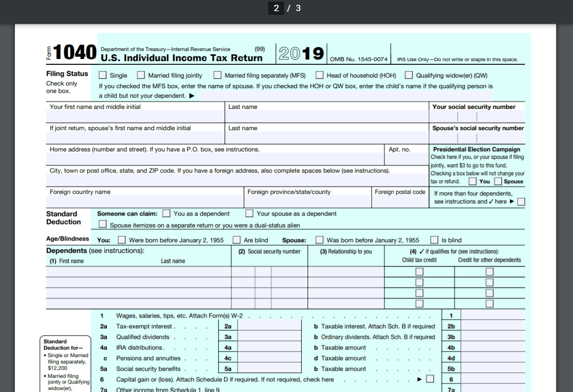Check 'Your spouse as a dependent' box
Image resolution: width=573 pixels, height=392 pixels.
[x=250, y=214]
